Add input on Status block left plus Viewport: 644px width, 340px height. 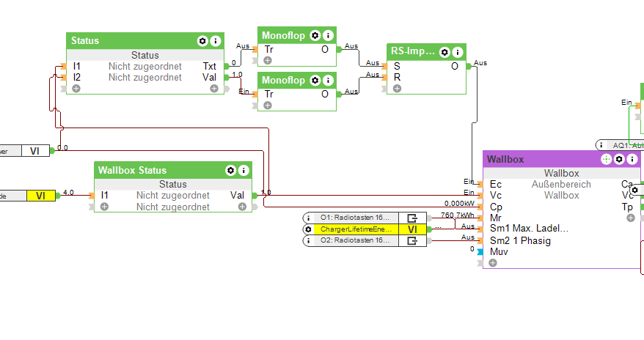(76, 89)
